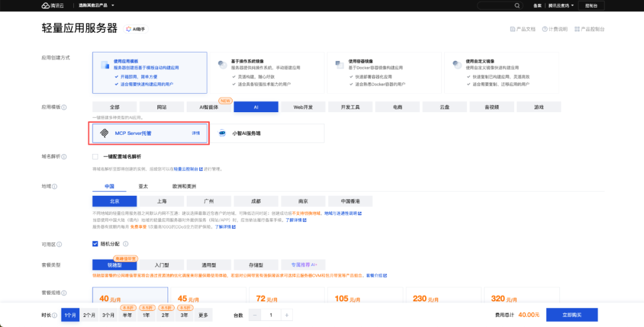Screen dimensions: 644x327
Task: Click the 立即购买 button
Action: pyautogui.click(x=572, y=315)
